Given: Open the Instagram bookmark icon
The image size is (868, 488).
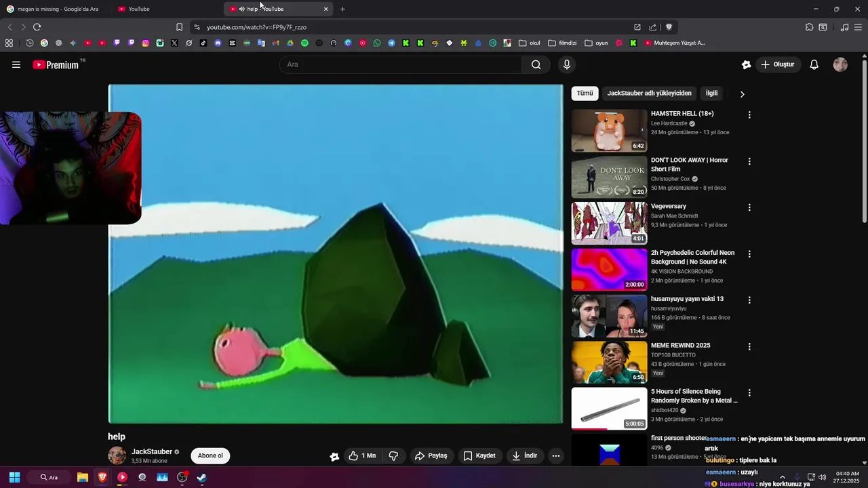Looking at the screenshot, I should pos(145,43).
